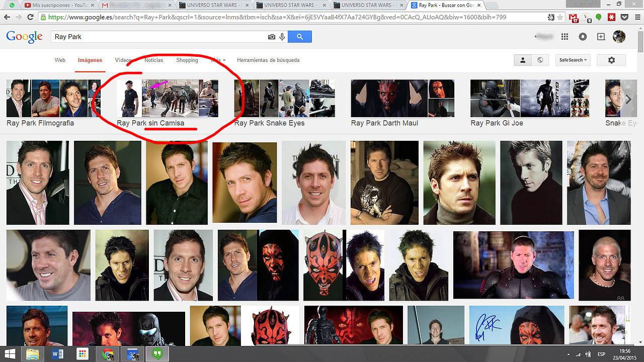The height and width of the screenshot is (362, 644).
Task: Go back to the previous page
Action: click(x=7, y=17)
